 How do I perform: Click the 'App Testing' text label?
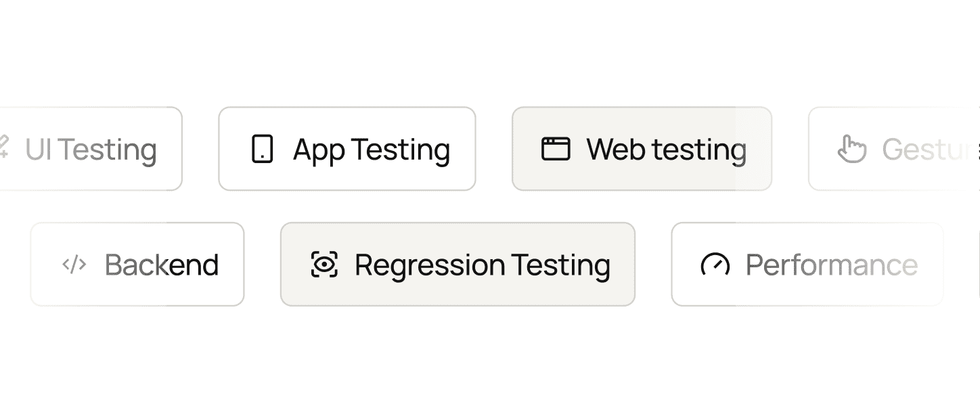coord(372,150)
